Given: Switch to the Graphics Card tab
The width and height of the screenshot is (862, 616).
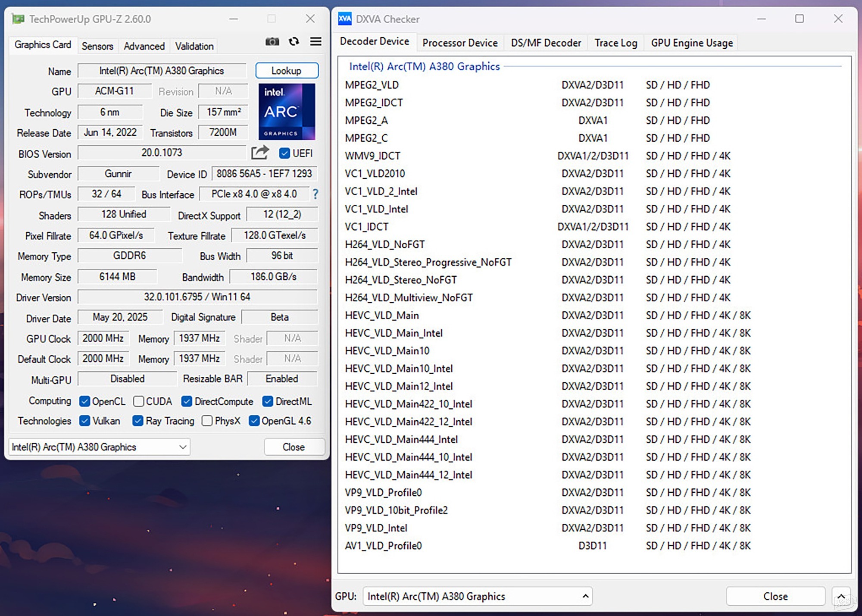Looking at the screenshot, I should 43,44.
